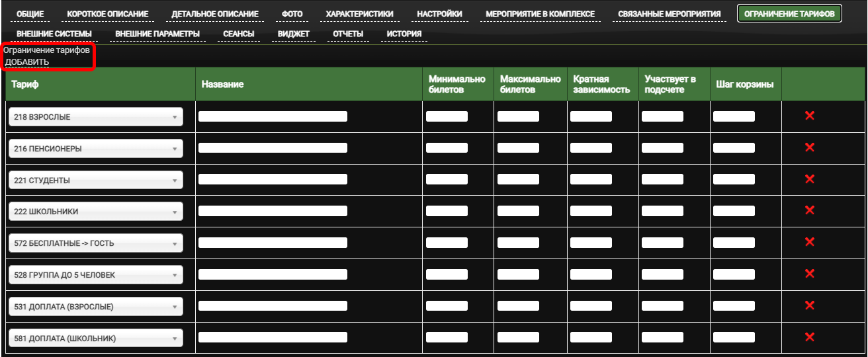The image size is (868, 357).
Task: Expand the 581 ДОПЛАТА (ШКОЛЬНИК) tariff selector
Action: [95, 338]
